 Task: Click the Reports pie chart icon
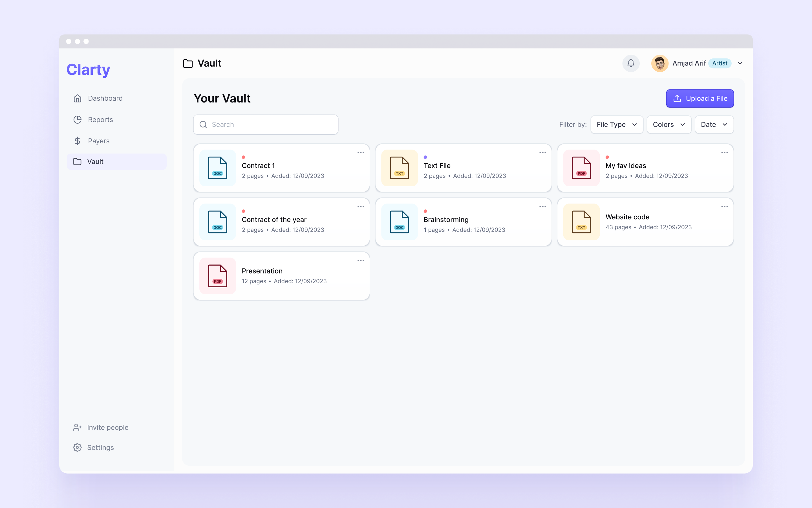[x=78, y=120]
